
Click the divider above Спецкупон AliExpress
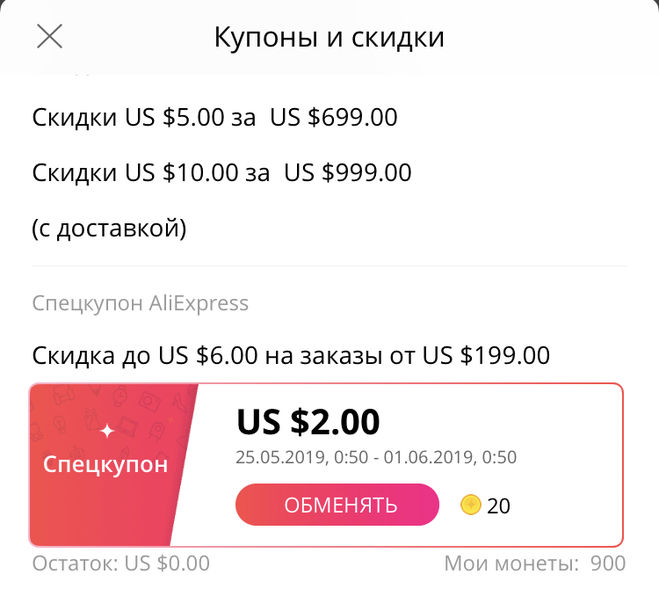pyautogui.click(x=330, y=266)
